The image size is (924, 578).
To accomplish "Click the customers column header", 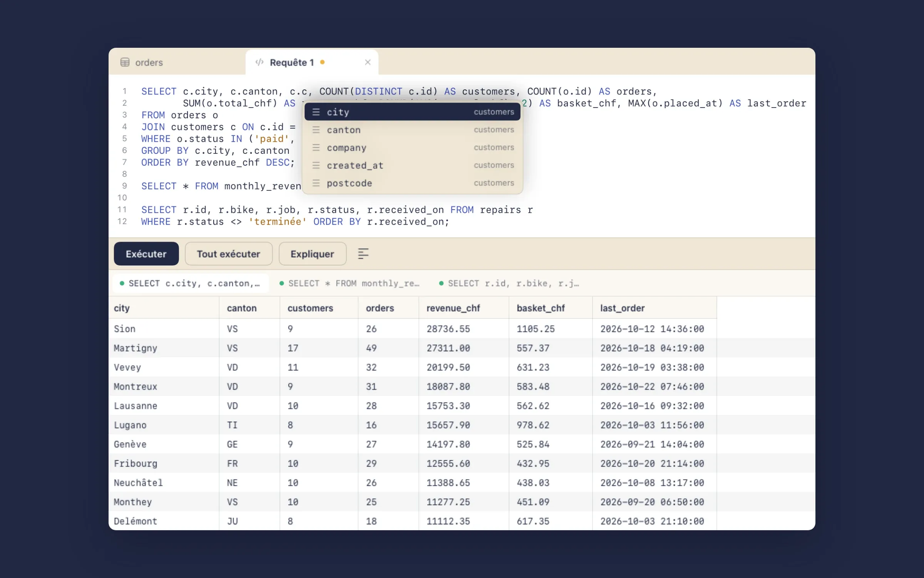I will (319, 308).
